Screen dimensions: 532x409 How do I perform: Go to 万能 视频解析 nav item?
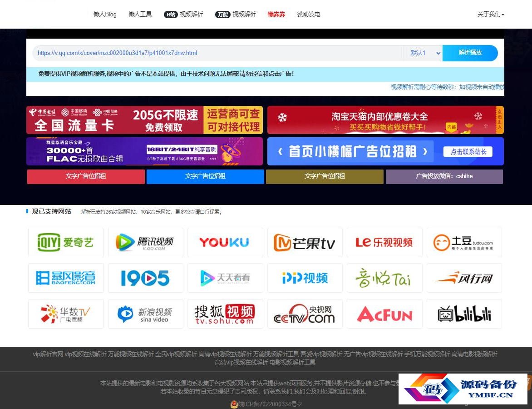[x=236, y=14]
